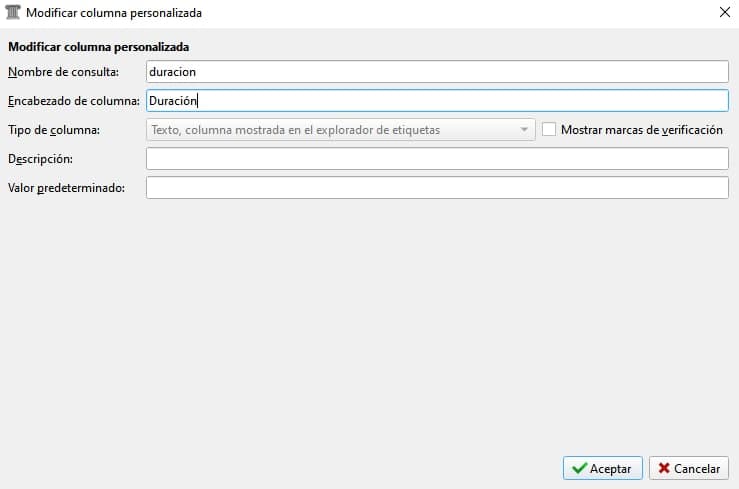Click the red X icon on Cancelar
This screenshot has height=489, width=739.
pyautogui.click(x=664, y=468)
